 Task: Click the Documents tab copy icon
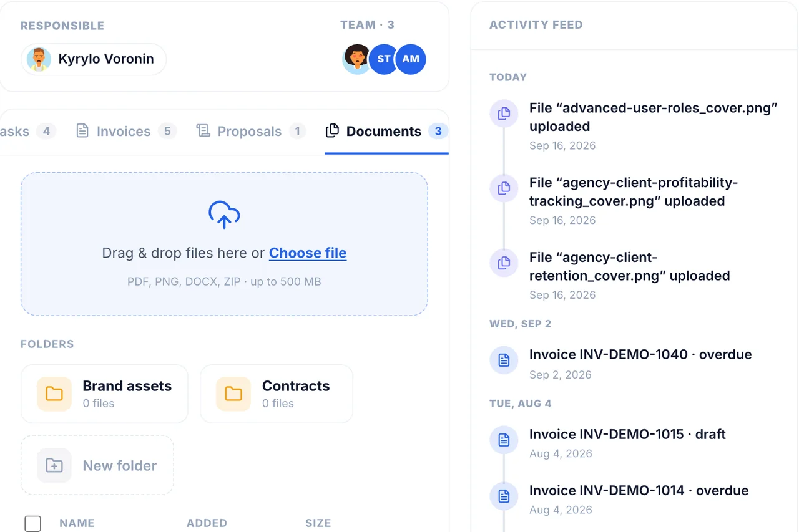(333, 130)
